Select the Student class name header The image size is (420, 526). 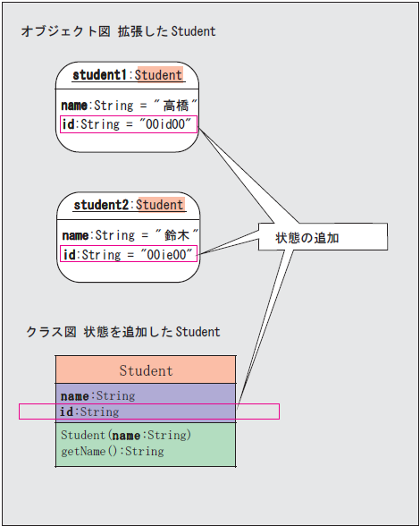pyautogui.click(x=146, y=369)
